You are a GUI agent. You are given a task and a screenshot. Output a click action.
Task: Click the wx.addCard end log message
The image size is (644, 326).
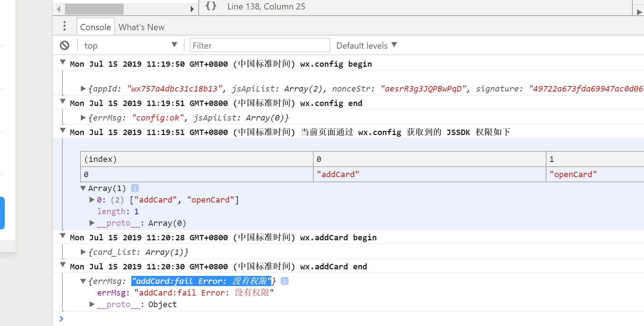[218, 266]
